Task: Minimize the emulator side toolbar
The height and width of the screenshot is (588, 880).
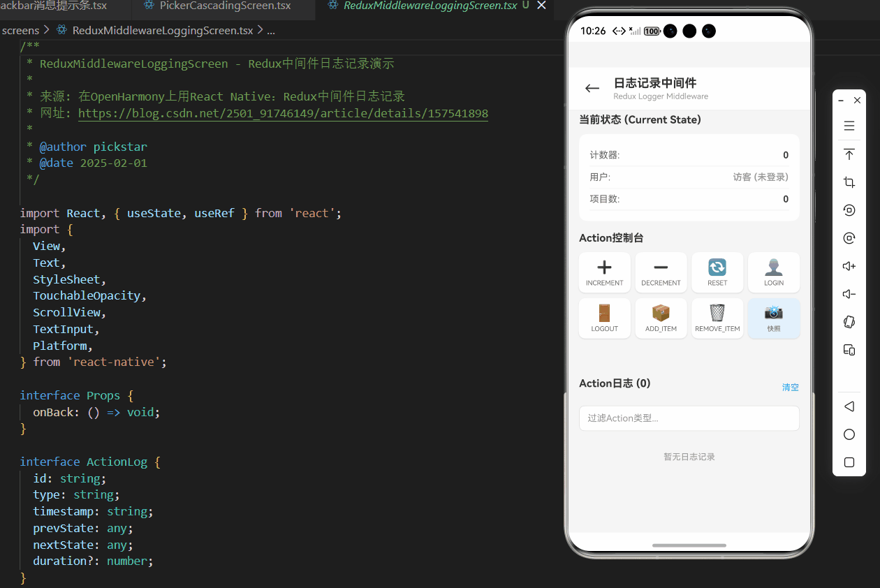Action: [x=841, y=101]
